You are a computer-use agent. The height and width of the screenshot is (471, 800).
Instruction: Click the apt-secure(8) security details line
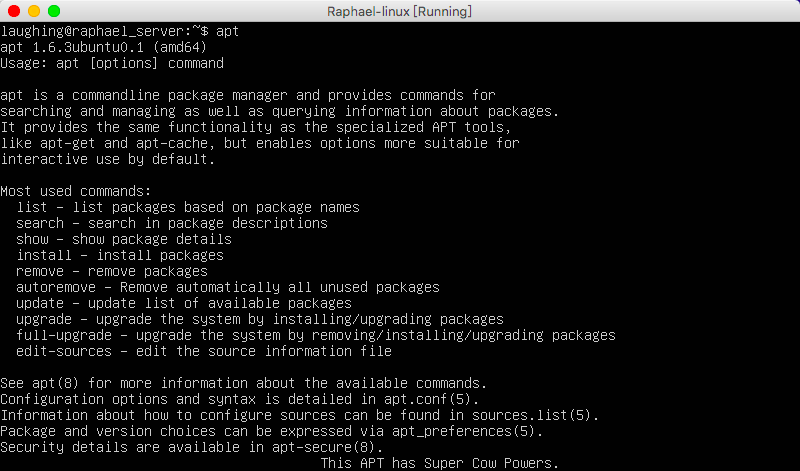pos(192,447)
